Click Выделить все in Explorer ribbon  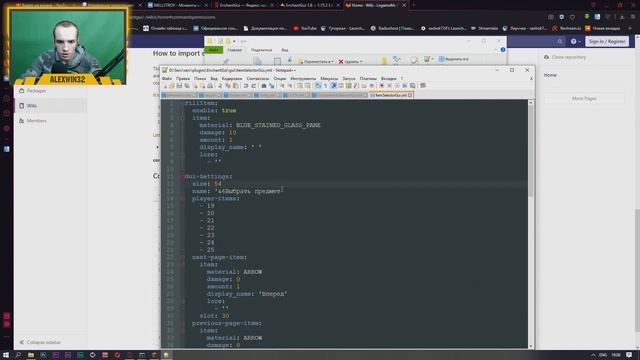tap(454, 59)
